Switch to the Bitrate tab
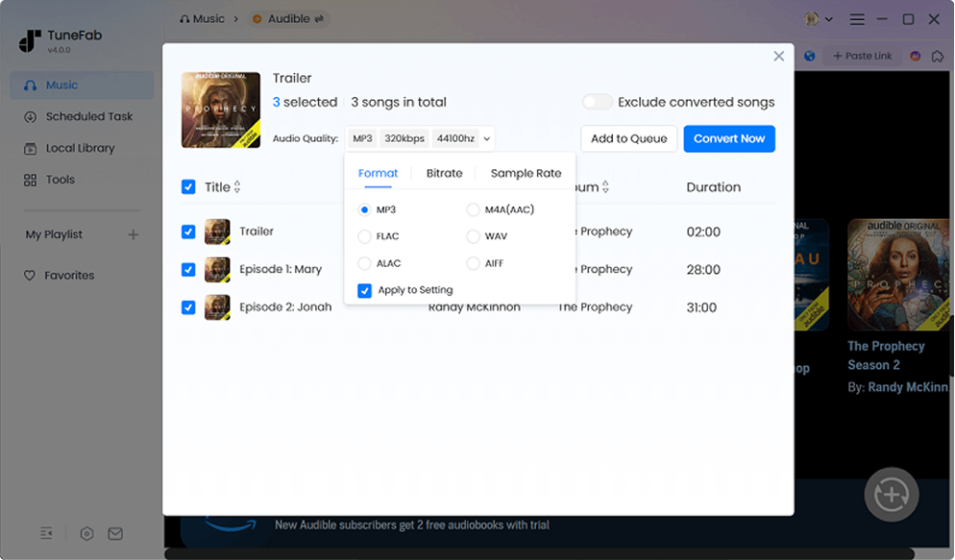The image size is (955, 560). click(x=444, y=173)
